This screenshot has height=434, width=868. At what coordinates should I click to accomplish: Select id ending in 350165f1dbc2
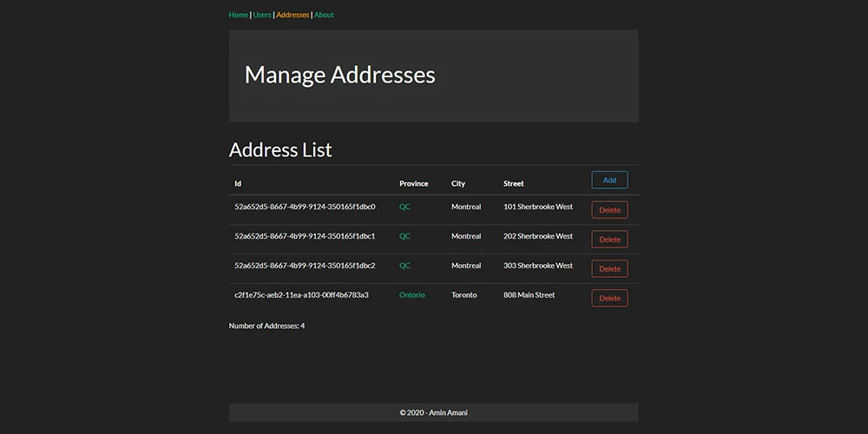(305, 266)
